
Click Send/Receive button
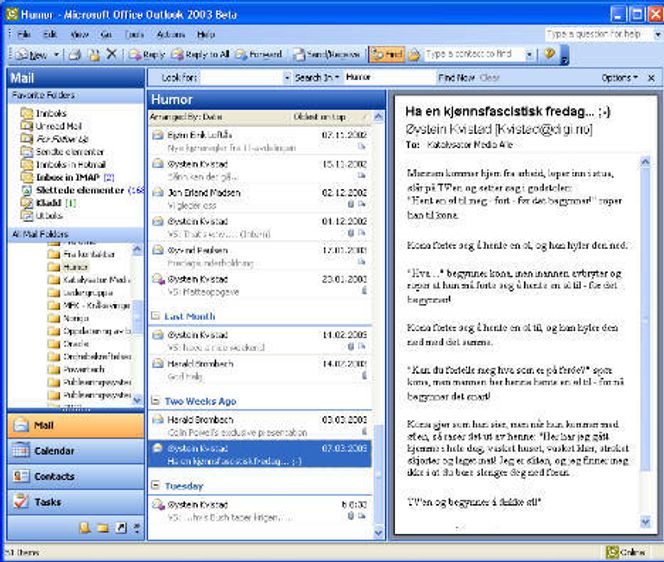pyautogui.click(x=327, y=55)
